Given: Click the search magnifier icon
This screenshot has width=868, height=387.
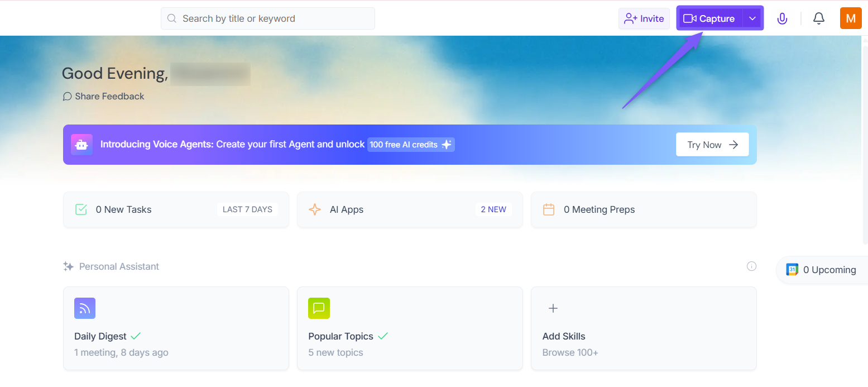Looking at the screenshot, I should pos(172,18).
